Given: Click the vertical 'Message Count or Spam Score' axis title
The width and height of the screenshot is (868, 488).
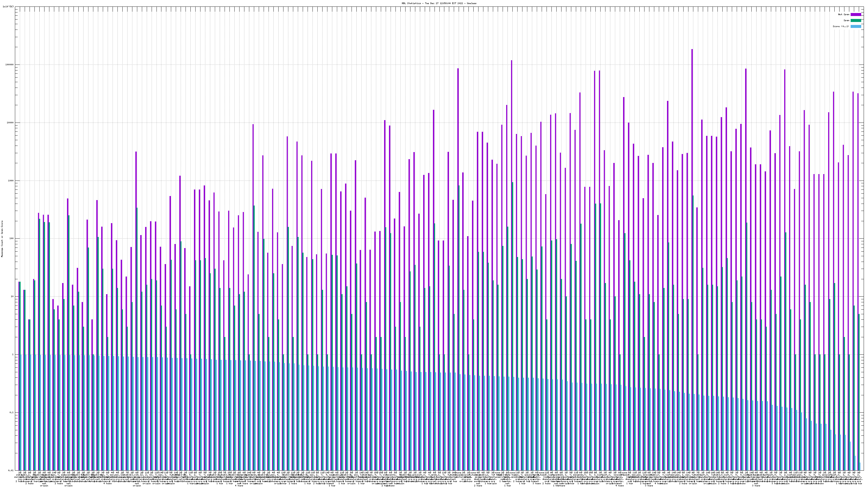Looking at the screenshot, I should coord(2,239).
